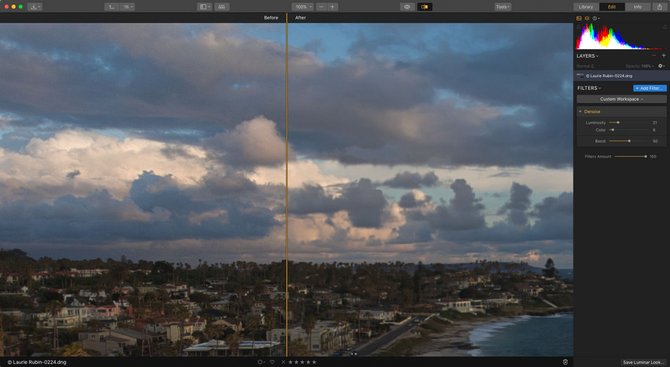Click the Save Luminar Look button
Image resolution: width=670 pixels, height=367 pixels.
point(643,362)
